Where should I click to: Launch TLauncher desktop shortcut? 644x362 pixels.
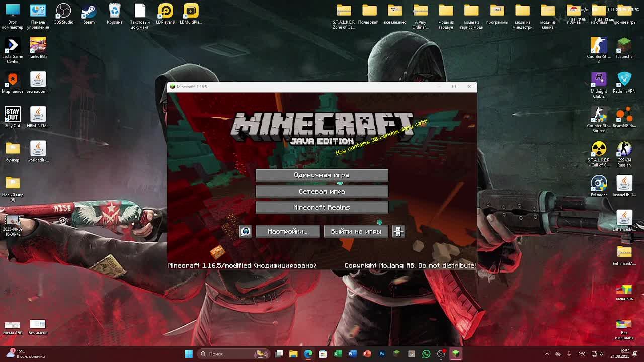[624, 48]
